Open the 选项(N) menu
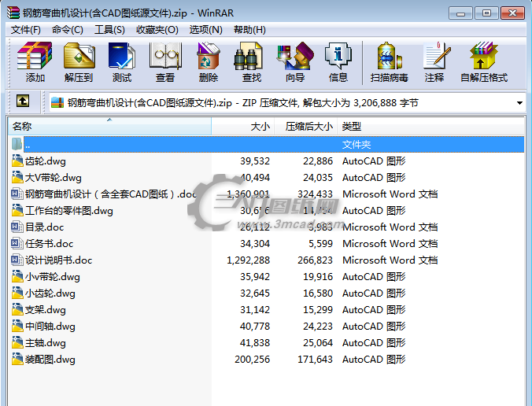 coord(205,30)
